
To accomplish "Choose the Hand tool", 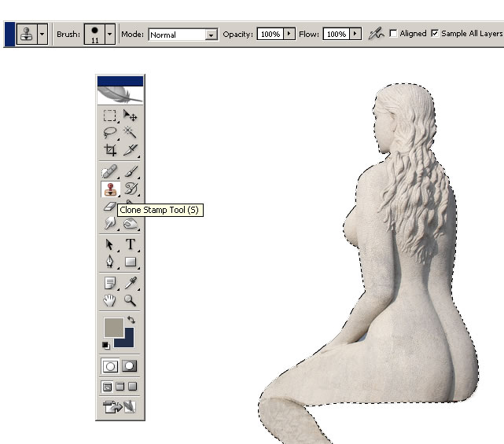I will coord(109,300).
